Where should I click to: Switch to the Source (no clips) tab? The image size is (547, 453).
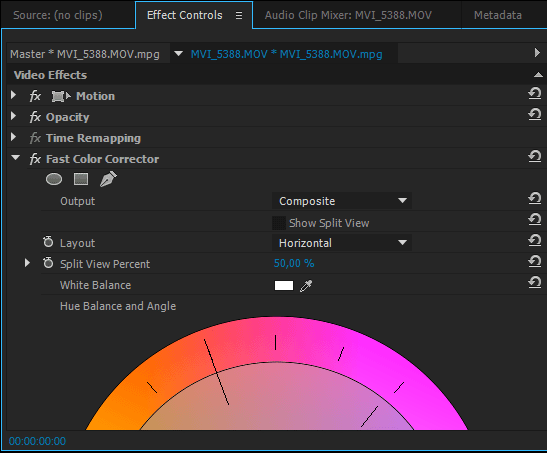58,15
